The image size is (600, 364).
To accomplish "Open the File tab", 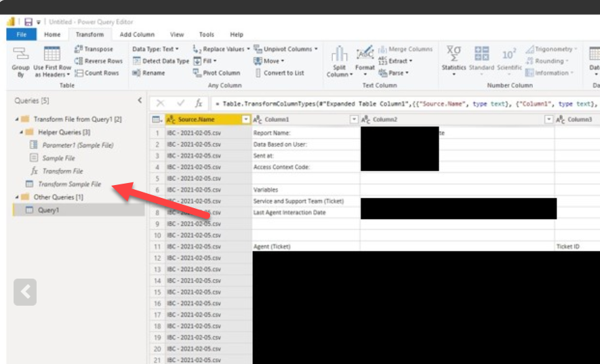I will click(22, 35).
